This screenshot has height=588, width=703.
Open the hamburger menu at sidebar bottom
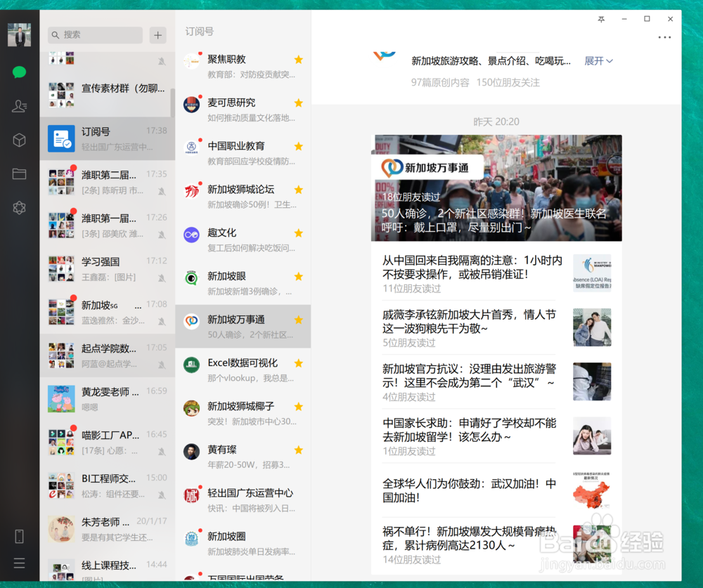(19, 562)
